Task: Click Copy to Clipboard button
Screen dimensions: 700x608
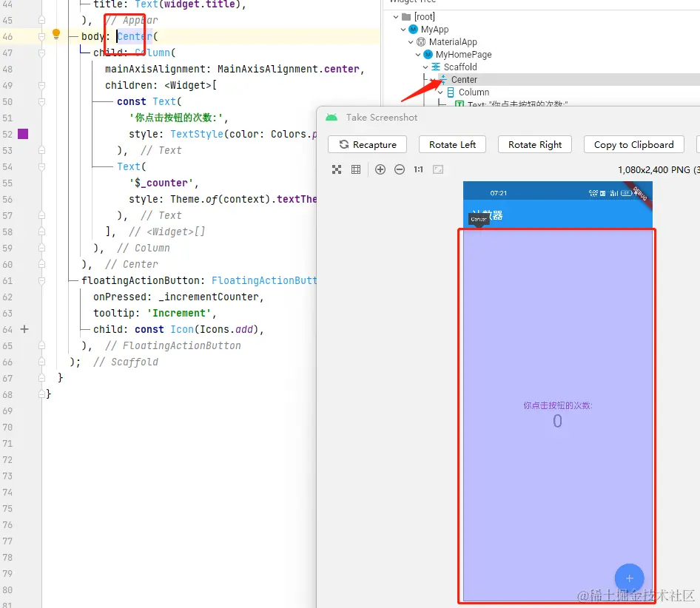Action: pos(633,145)
